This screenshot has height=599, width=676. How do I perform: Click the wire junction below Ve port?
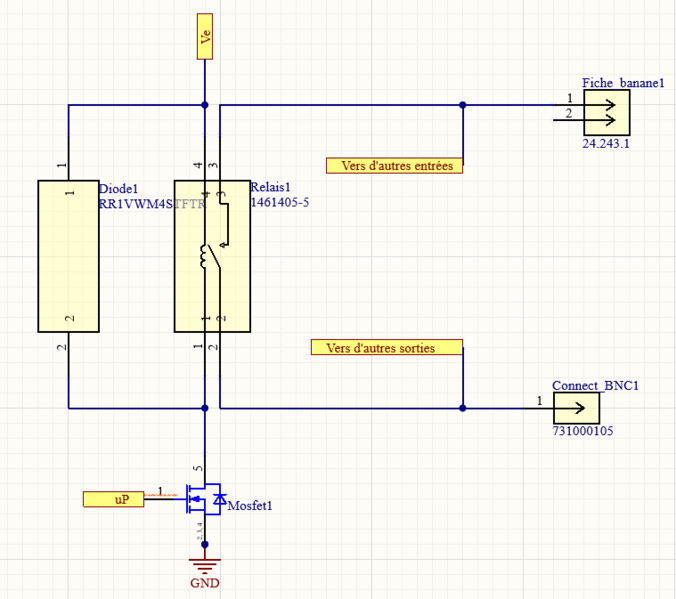[x=205, y=105]
